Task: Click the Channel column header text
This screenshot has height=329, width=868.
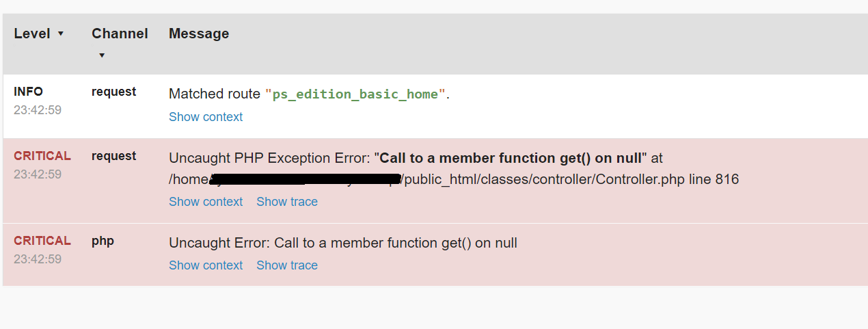Action: coord(120,34)
